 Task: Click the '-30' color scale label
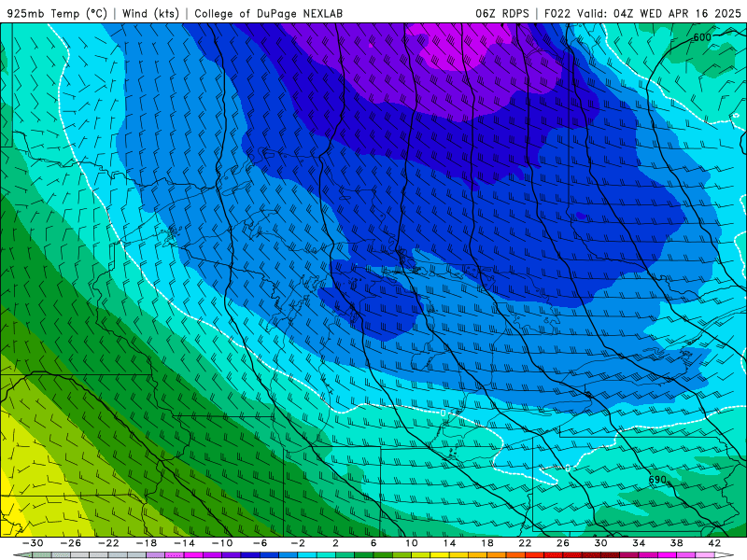[x=33, y=543]
